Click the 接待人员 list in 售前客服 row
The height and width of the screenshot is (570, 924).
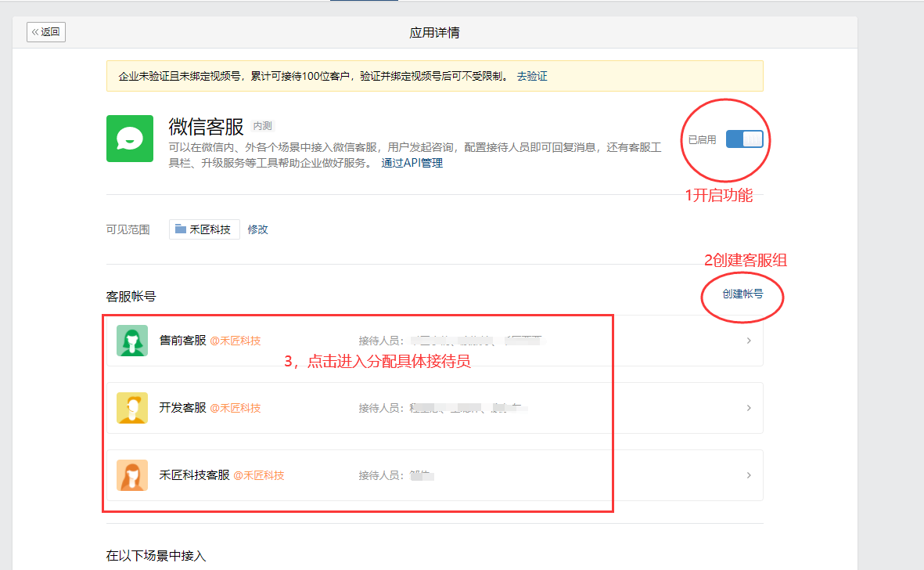(x=451, y=341)
